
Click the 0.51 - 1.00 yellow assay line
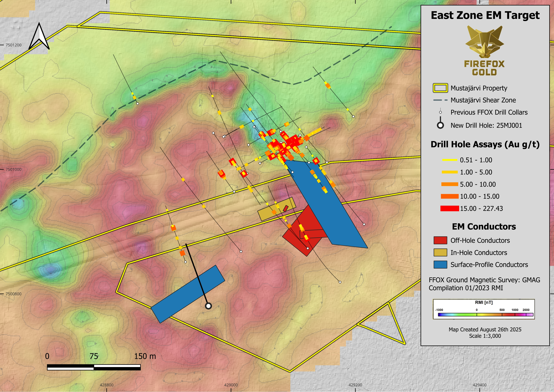(450, 160)
